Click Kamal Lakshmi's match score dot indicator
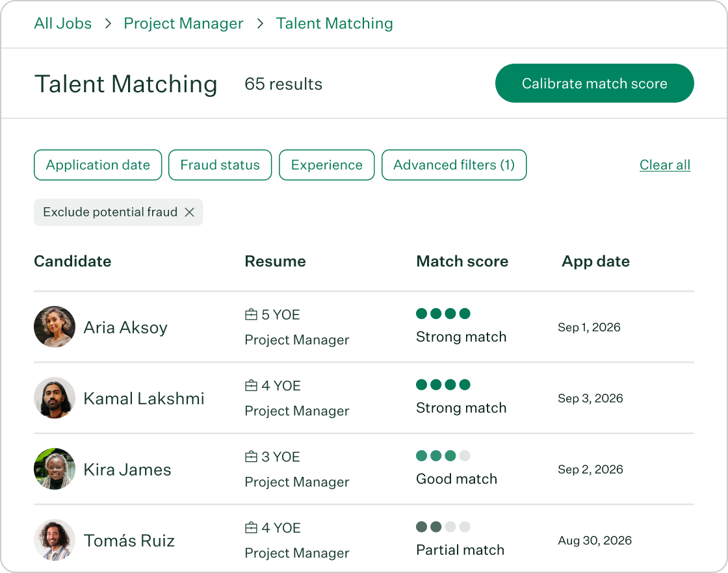Screen dimensions: 728x573 tap(443, 385)
